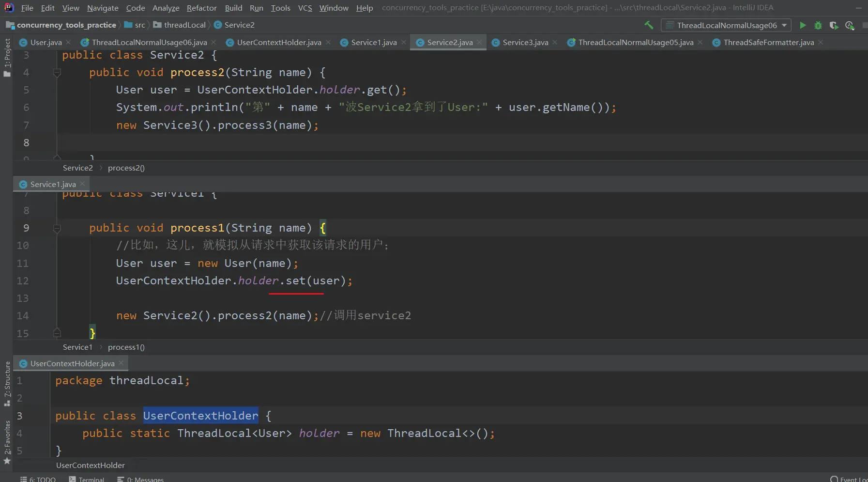Build project with the hammer icon
The width and height of the screenshot is (868, 482).
649,25
